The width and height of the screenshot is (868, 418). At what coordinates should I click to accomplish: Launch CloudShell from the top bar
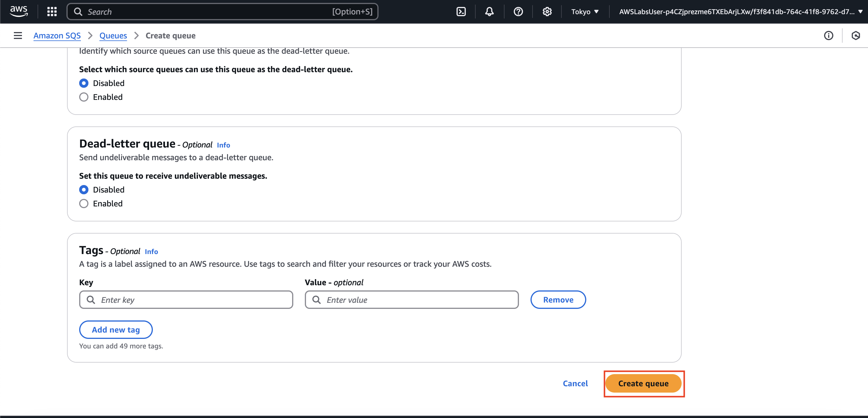click(461, 12)
